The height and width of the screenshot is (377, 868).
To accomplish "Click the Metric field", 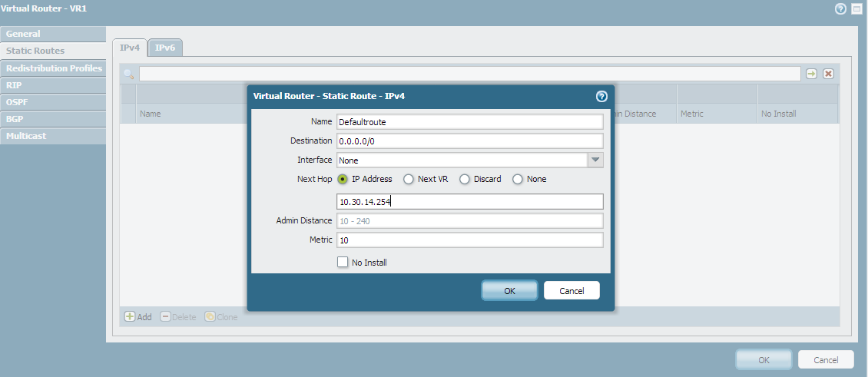I will tap(470, 240).
